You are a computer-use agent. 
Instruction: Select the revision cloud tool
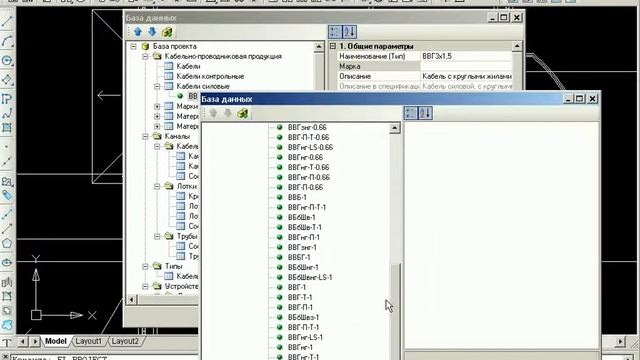coord(7,325)
